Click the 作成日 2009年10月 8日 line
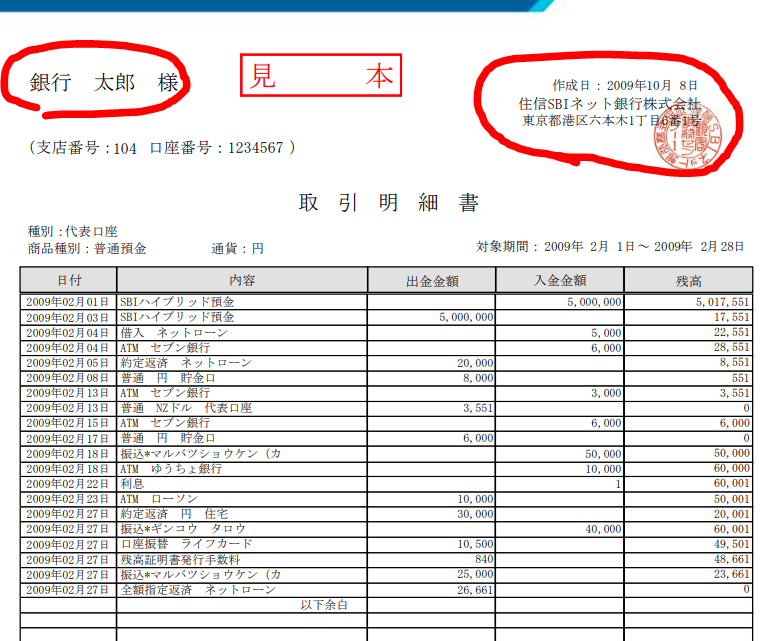This screenshot has height=641, width=779. (625, 85)
